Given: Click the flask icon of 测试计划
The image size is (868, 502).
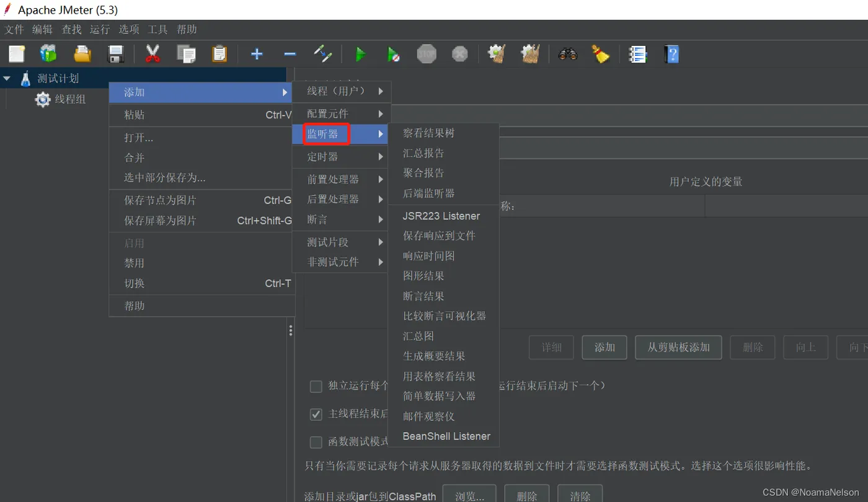Looking at the screenshot, I should 25,79.
